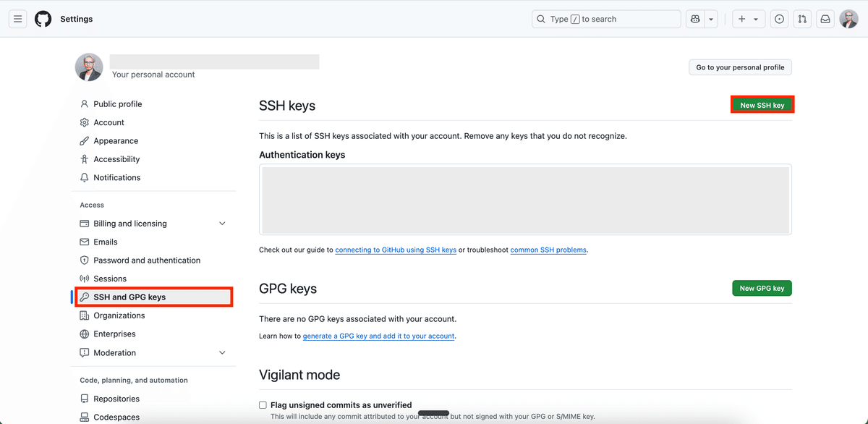Click the profile picture beside personal account
Image resolution: width=868 pixels, height=424 pixels.
point(89,67)
